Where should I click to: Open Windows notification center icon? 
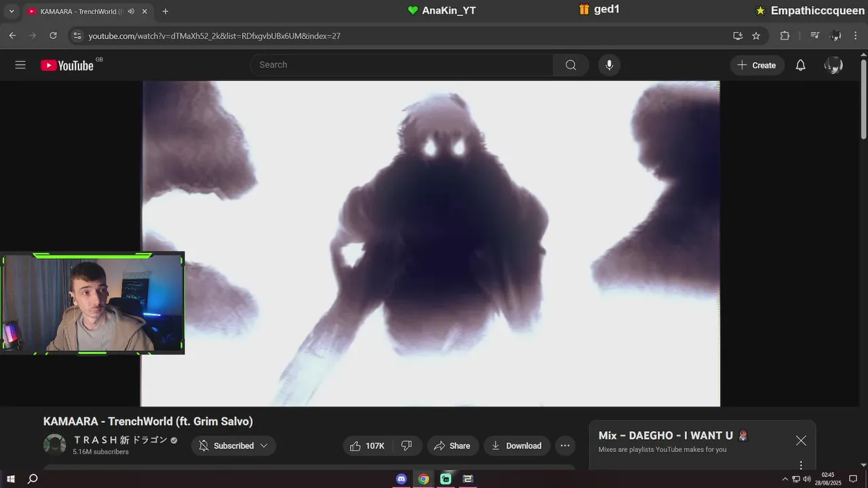tap(853, 479)
